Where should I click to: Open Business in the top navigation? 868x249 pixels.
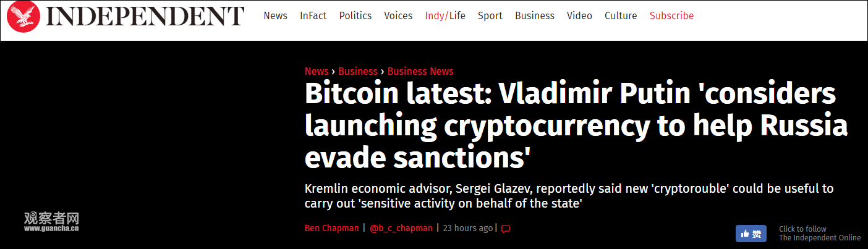click(x=535, y=15)
